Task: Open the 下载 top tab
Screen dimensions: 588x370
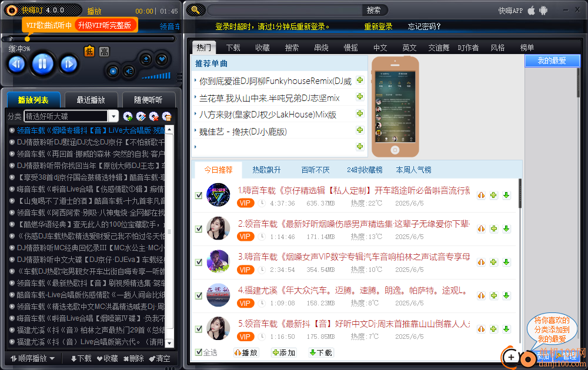Action: pyautogui.click(x=233, y=48)
